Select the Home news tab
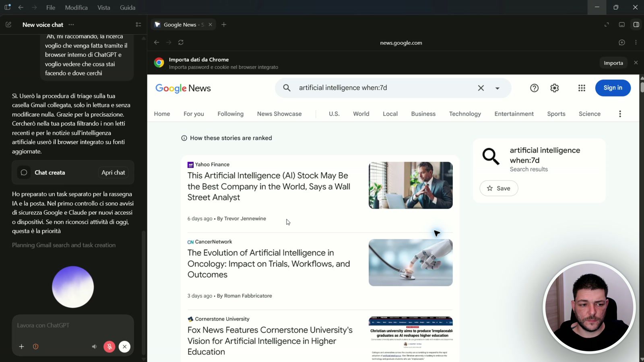This screenshot has width=644, height=362. 162,114
